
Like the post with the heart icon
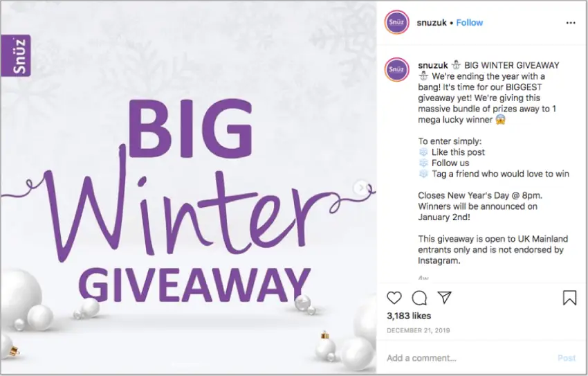coord(394,298)
